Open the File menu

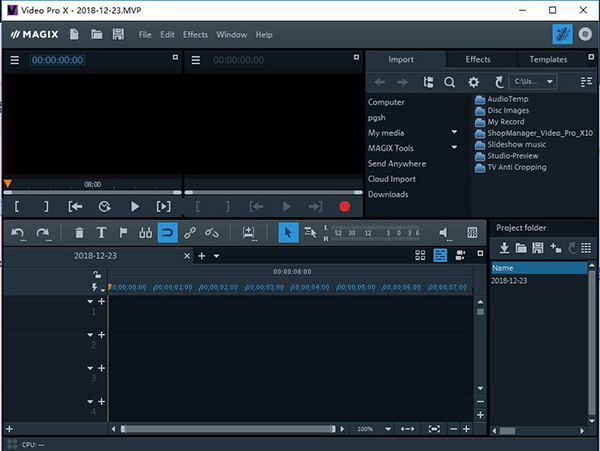(145, 35)
